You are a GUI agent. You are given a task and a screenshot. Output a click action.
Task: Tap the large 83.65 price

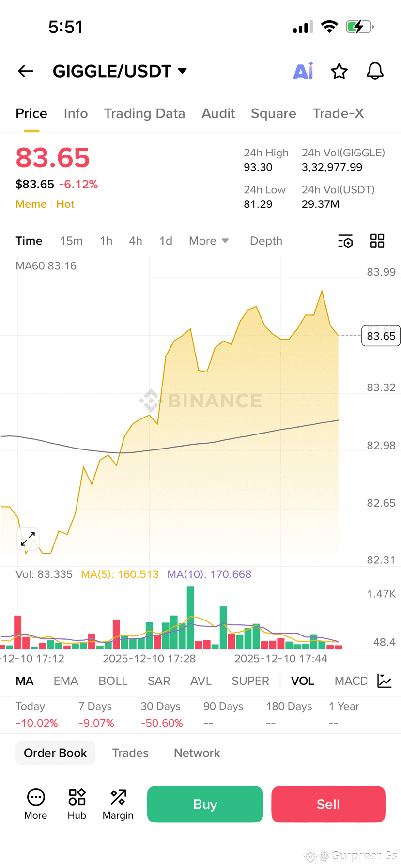pyautogui.click(x=53, y=157)
